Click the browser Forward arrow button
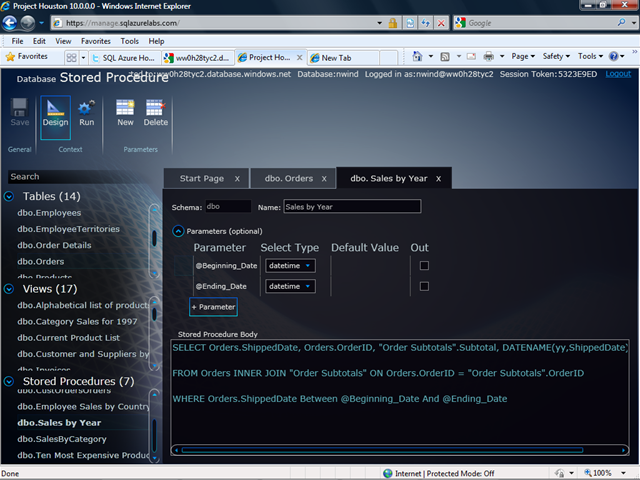Viewport: 640px width, 480px height. (28, 23)
